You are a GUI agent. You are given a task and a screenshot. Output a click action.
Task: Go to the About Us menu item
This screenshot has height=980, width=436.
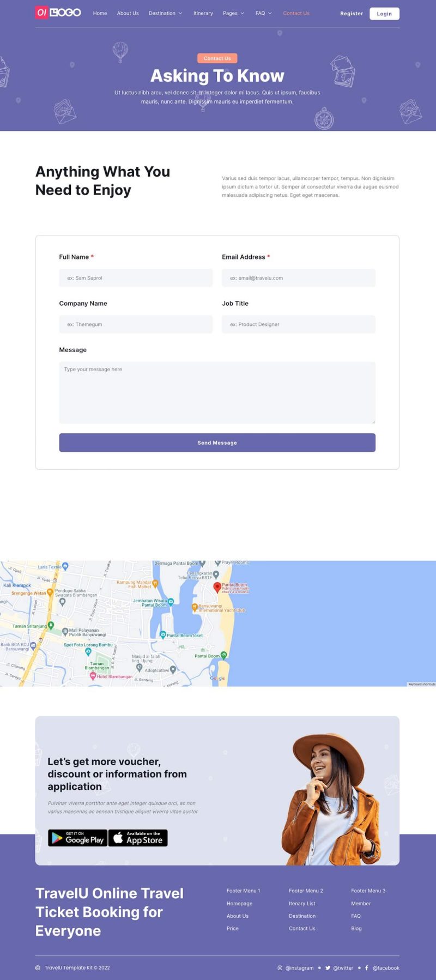coord(128,13)
